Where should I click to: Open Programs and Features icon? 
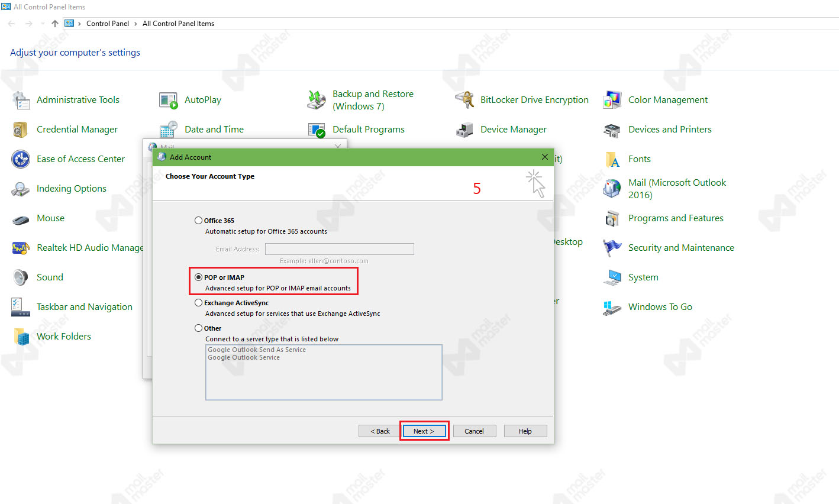(x=612, y=218)
